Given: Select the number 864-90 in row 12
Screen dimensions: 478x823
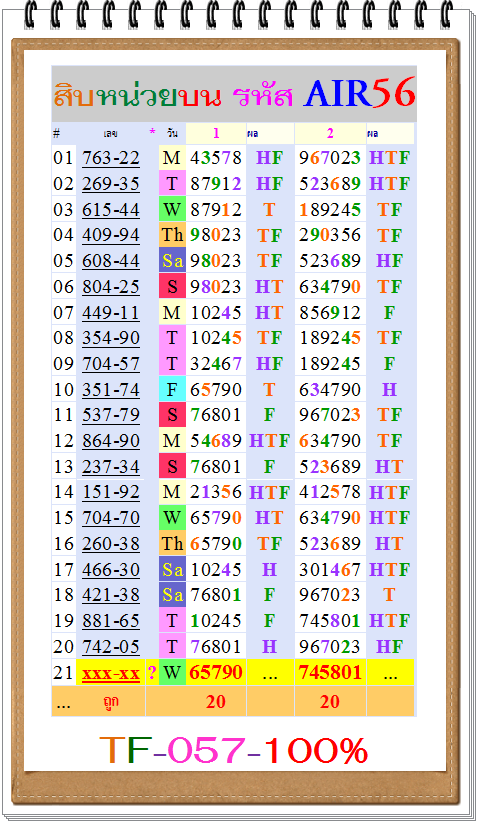Looking at the screenshot, I should (x=111, y=440).
